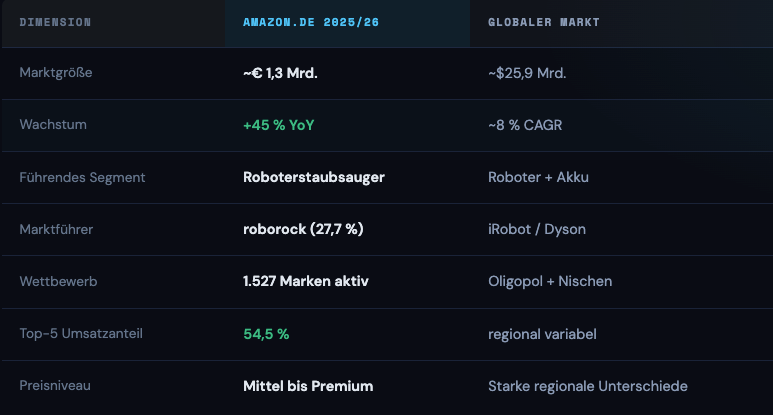Click the Mittel bis Premium cell

pos(308,386)
